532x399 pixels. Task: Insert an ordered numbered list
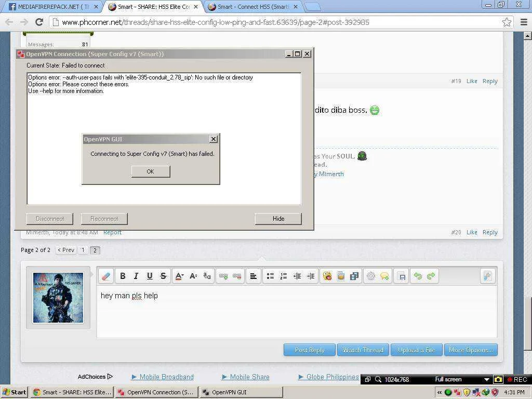point(284,276)
